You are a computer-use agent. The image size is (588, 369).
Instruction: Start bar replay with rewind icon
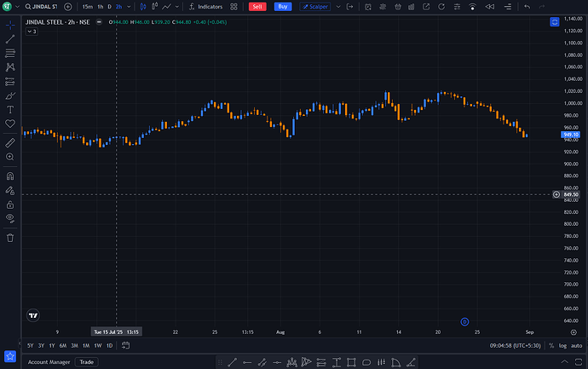point(490,7)
